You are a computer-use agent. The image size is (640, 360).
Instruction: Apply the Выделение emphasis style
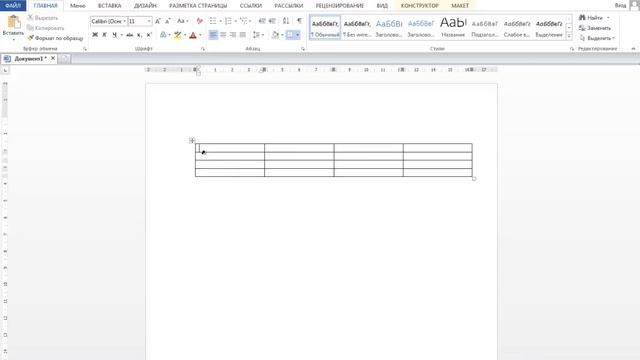click(549, 28)
